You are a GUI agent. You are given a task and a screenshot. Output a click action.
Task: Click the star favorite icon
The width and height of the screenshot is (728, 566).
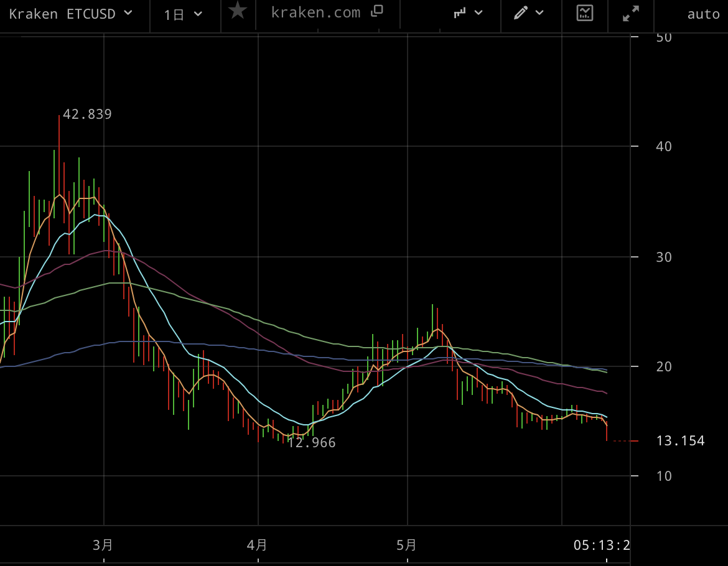pos(238,10)
